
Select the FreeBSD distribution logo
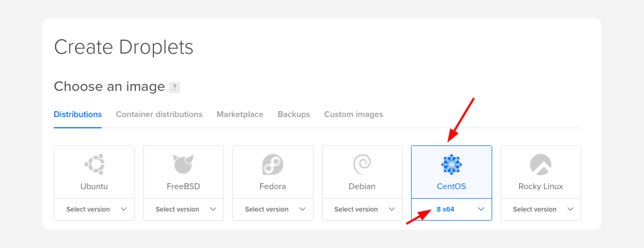183,164
